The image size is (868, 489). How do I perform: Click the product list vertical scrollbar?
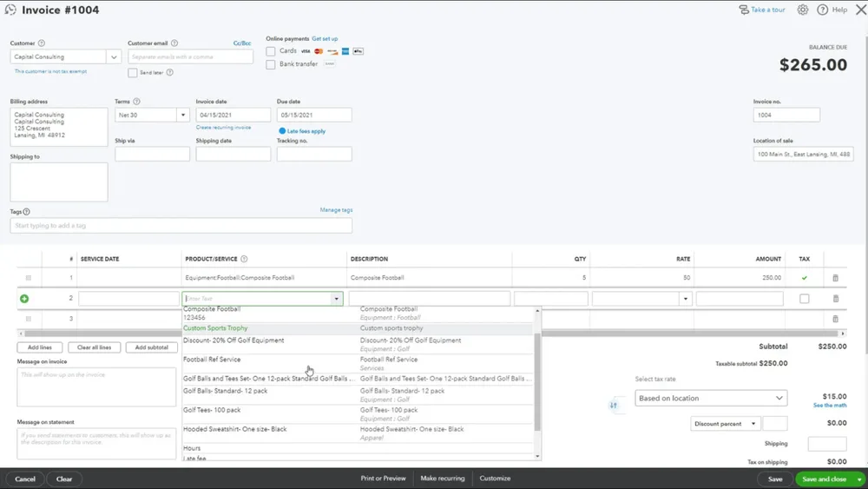tap(537, 382)
